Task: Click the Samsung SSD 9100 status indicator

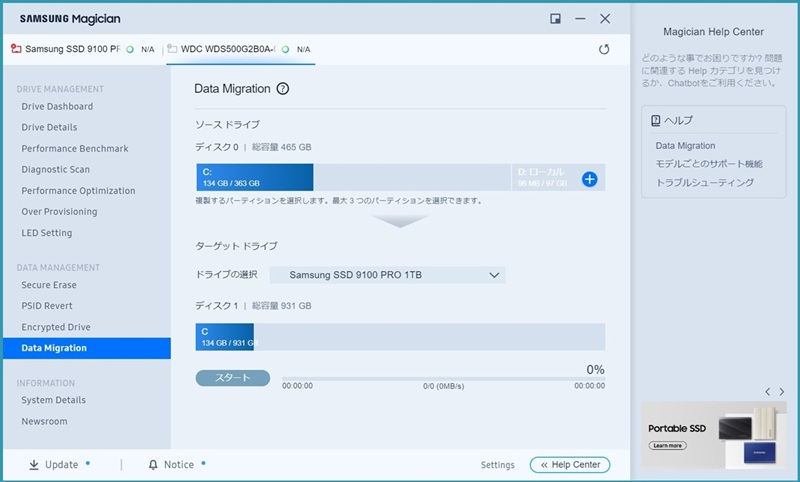Action: (130, 49)
